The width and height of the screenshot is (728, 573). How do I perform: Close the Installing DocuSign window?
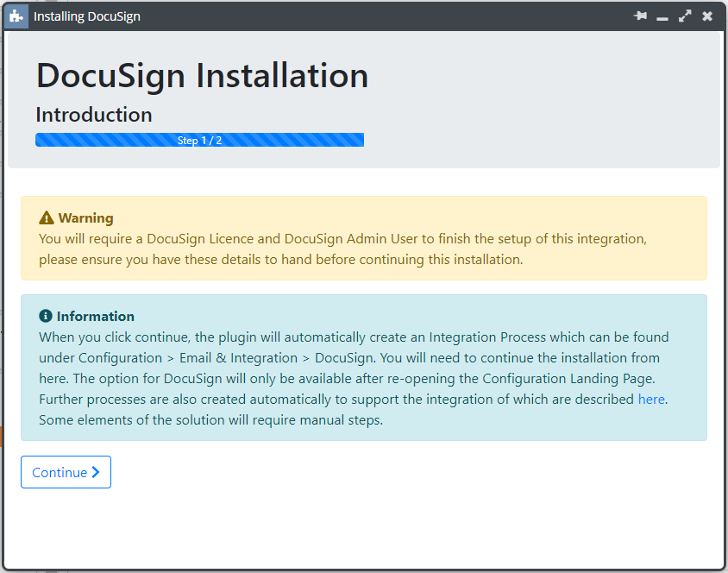coord(707,16)
